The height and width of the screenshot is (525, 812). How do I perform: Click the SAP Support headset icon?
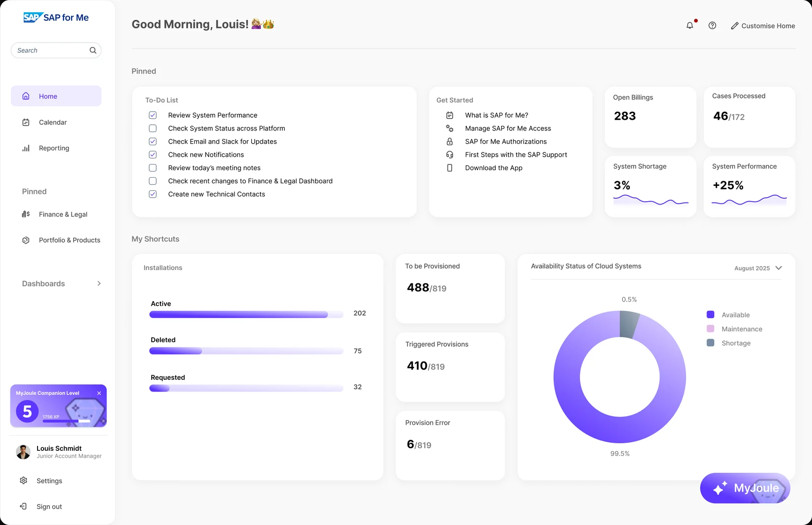450,155
